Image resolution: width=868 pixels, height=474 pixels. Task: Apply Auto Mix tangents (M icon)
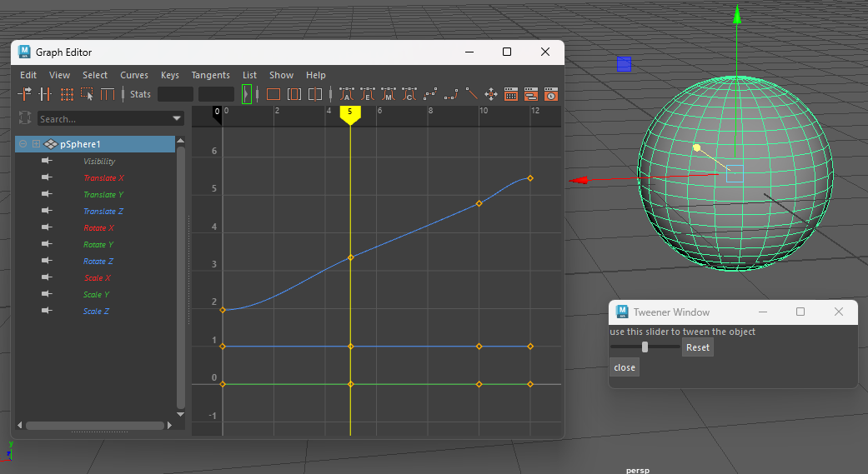389,94
